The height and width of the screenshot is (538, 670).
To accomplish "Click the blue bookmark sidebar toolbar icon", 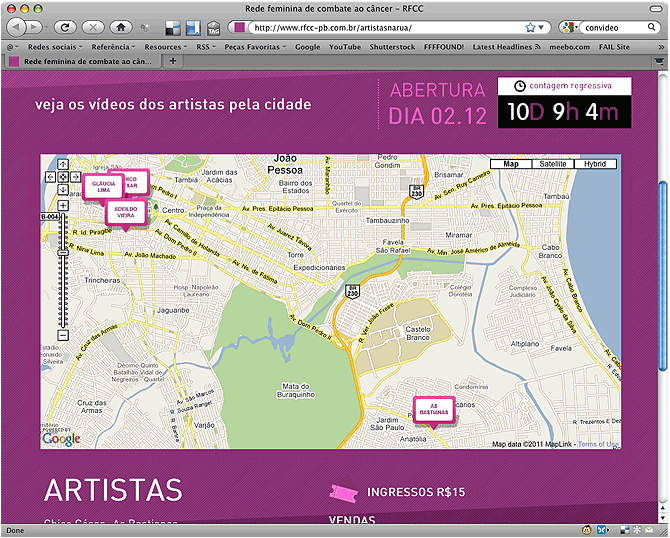I will 193,28.
